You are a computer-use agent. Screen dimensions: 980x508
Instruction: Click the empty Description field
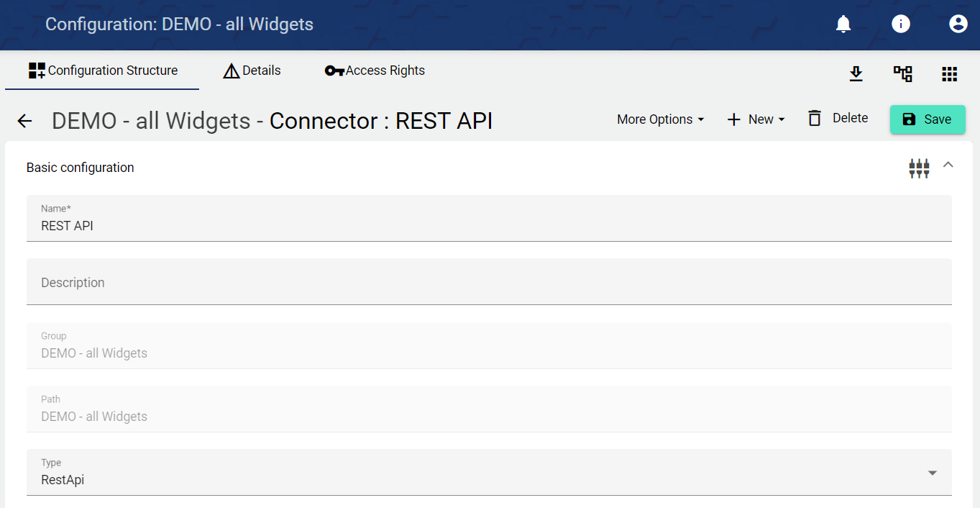(489, 282)
